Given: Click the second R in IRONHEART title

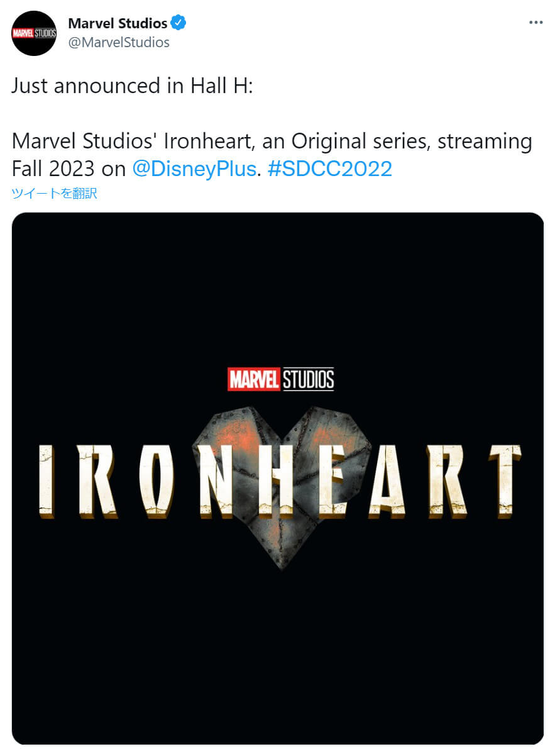Looking at the screenshot, I should coord(447,482).
